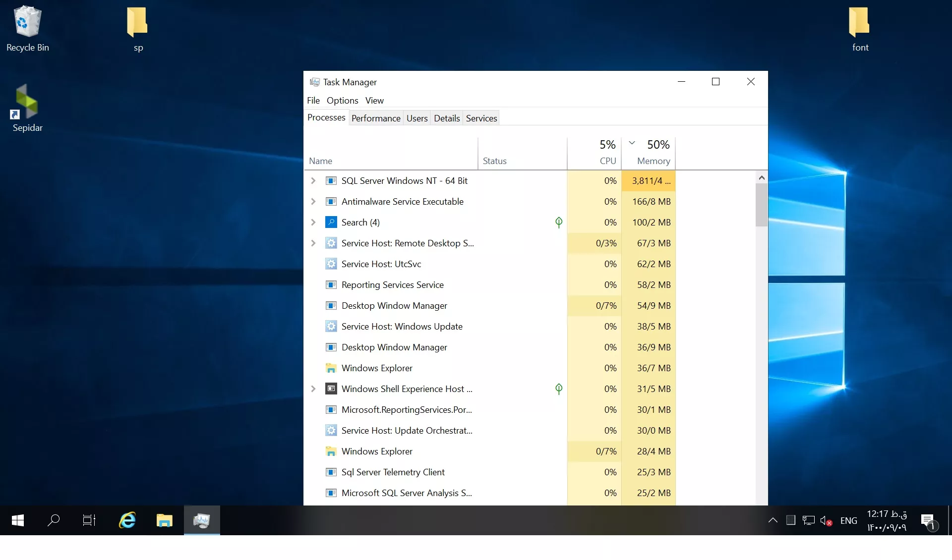
Task: Click the Service Host: UtcSvc gear icon
Action: tap(331, 264)
